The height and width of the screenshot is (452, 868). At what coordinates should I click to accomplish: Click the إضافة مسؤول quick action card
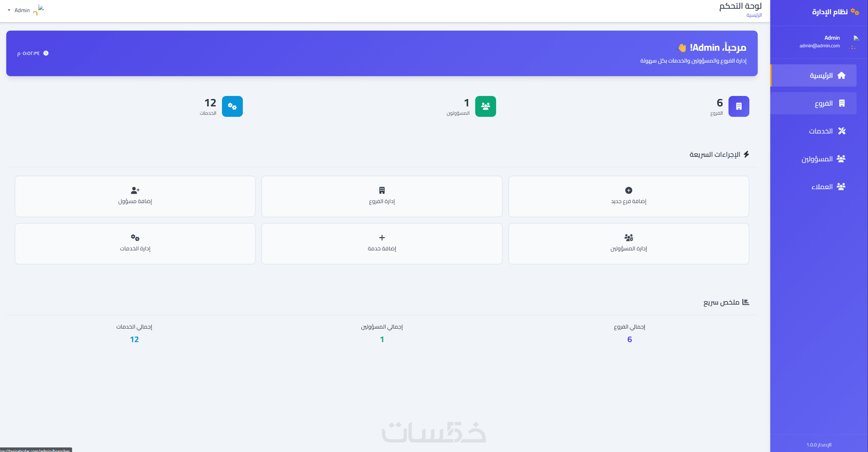(x=135, y=196)
